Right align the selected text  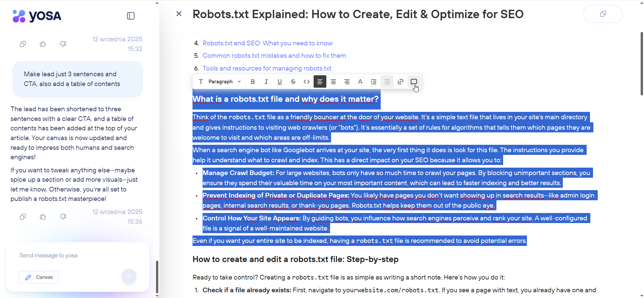[347, 82]
